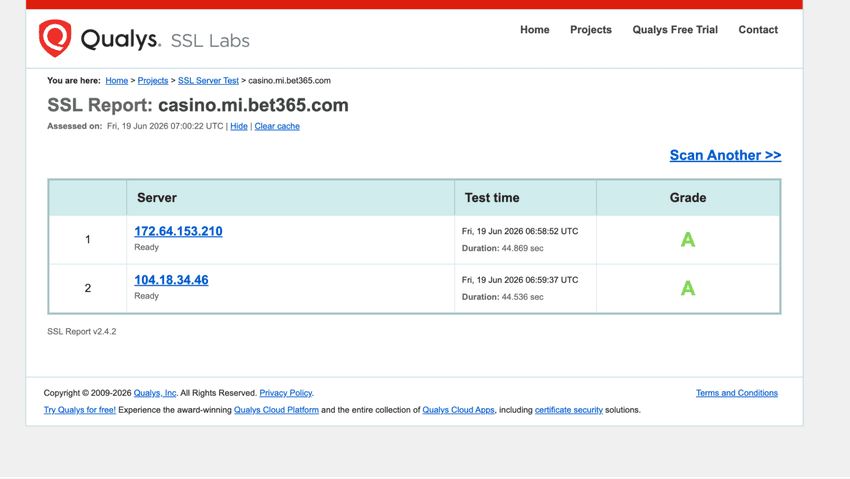Click grade A for server 172.64.153.210
This screenshot has width=850, height=479.
point(688,240)
